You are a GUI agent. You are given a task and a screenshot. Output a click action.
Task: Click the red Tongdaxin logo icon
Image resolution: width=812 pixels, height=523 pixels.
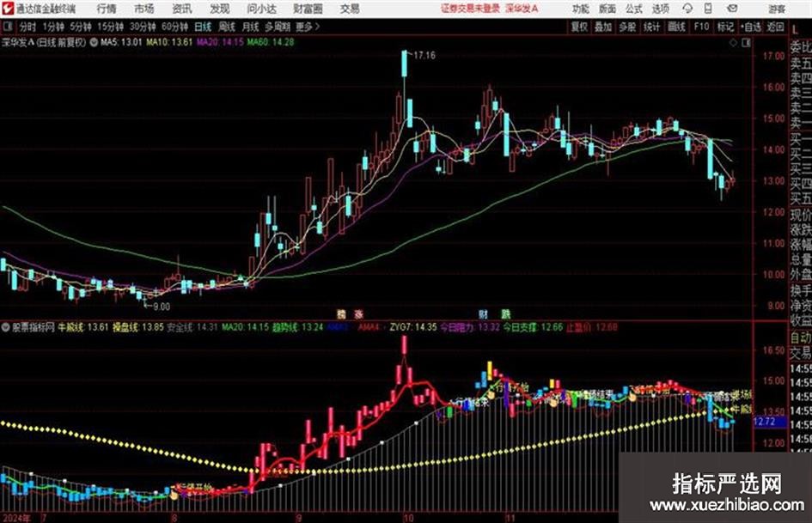click(7, 9)
